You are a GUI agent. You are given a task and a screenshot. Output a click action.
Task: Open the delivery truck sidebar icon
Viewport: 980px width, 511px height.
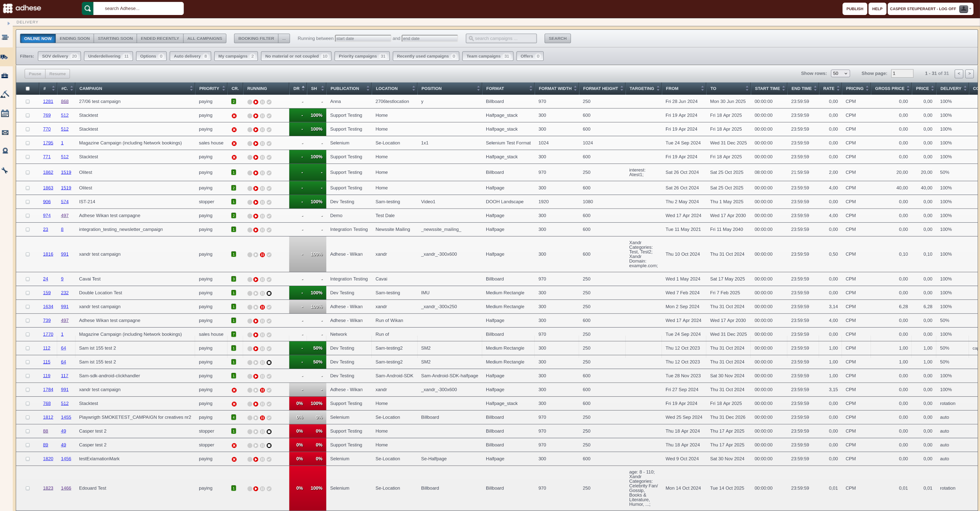pos(5,57)
